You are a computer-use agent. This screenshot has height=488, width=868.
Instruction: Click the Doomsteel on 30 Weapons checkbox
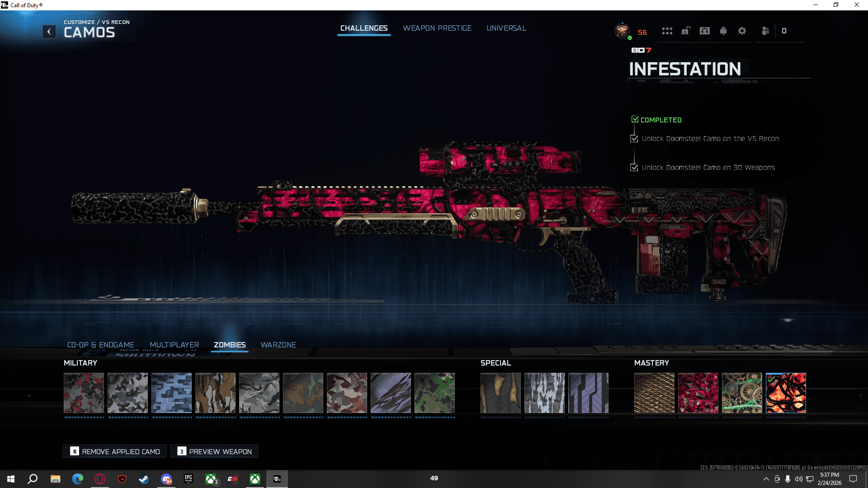click(634, 168)
